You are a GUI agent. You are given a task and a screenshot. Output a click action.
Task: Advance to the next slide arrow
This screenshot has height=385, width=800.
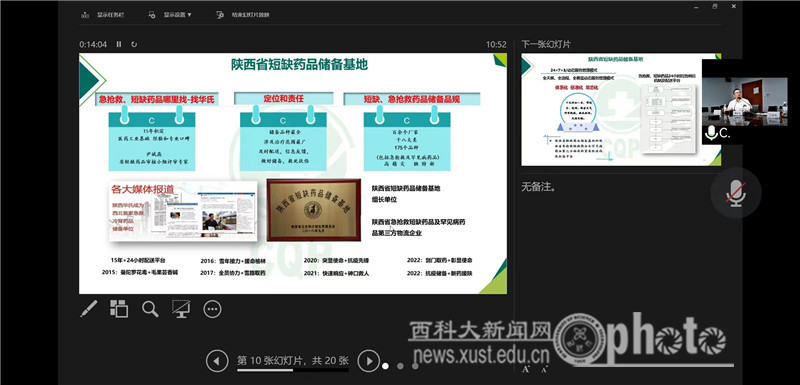(x=368, y=361)
